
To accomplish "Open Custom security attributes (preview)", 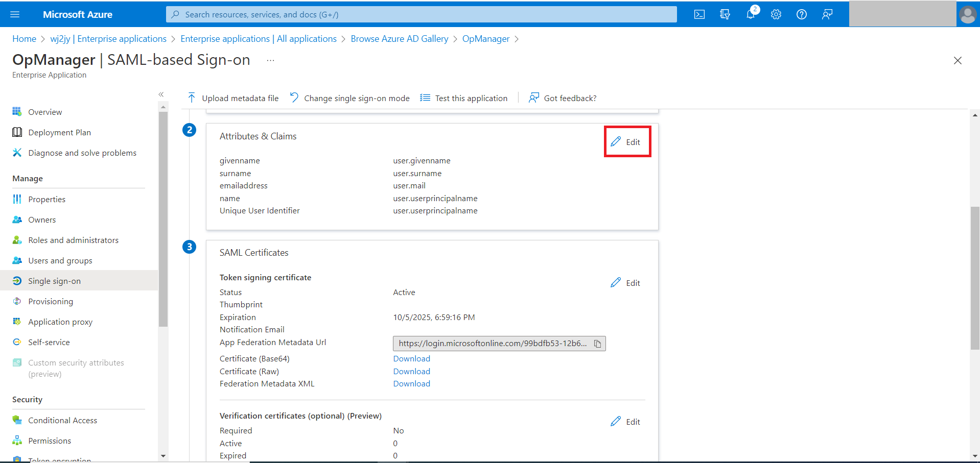I will [x=76, y=368].
